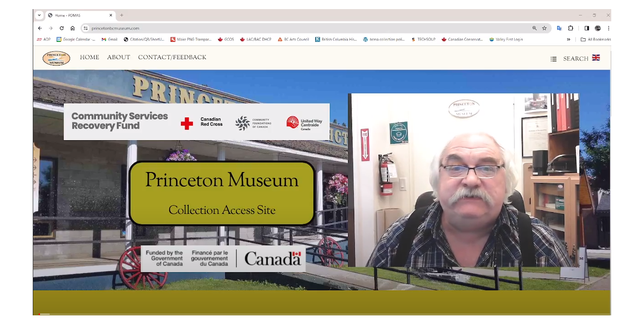This screenshot has height=324, width=644.
Task: Open the Chrome extensions puzzle icon
Action: coord(570,28)
